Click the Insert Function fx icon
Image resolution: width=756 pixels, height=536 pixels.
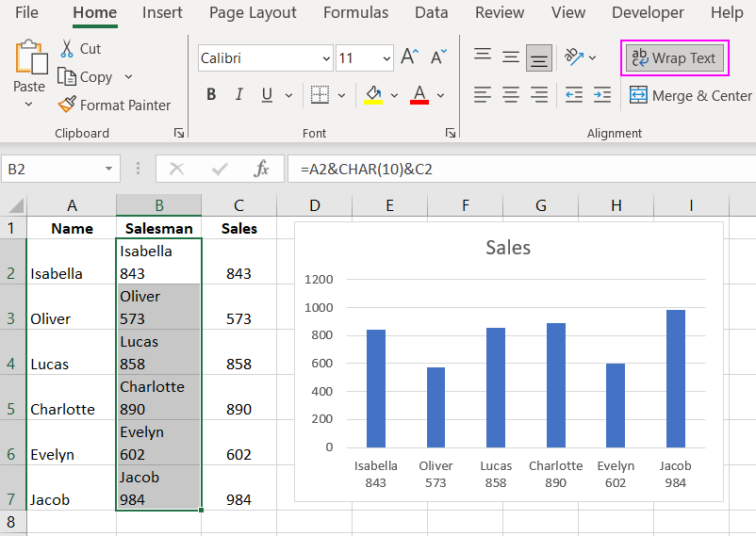coord(262,170)
